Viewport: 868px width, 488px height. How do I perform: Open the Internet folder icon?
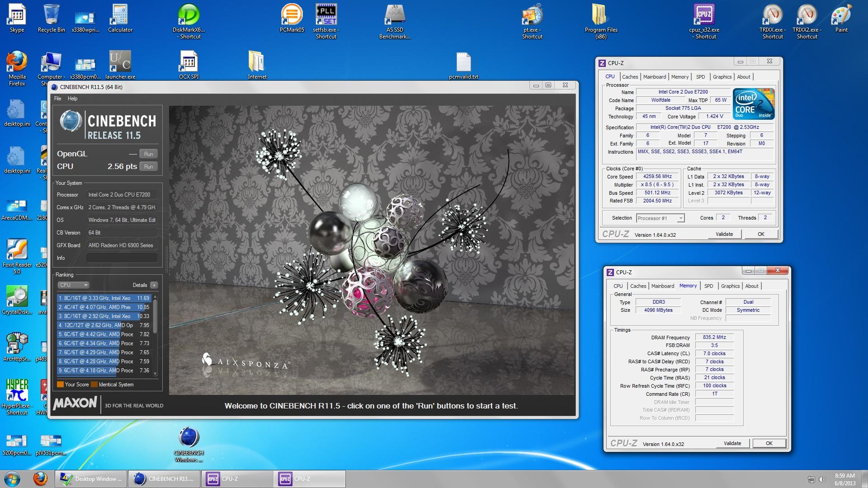(x=257, y=65)
